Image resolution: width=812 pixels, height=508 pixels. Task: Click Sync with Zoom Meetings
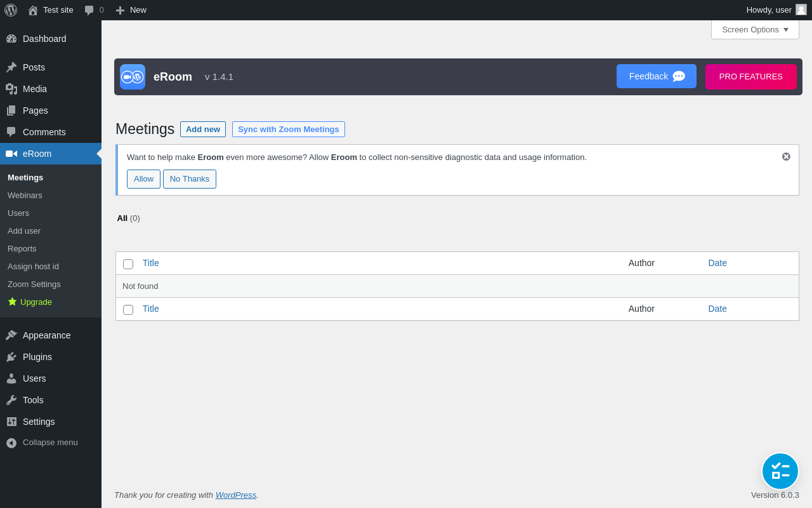coord(289,130)
